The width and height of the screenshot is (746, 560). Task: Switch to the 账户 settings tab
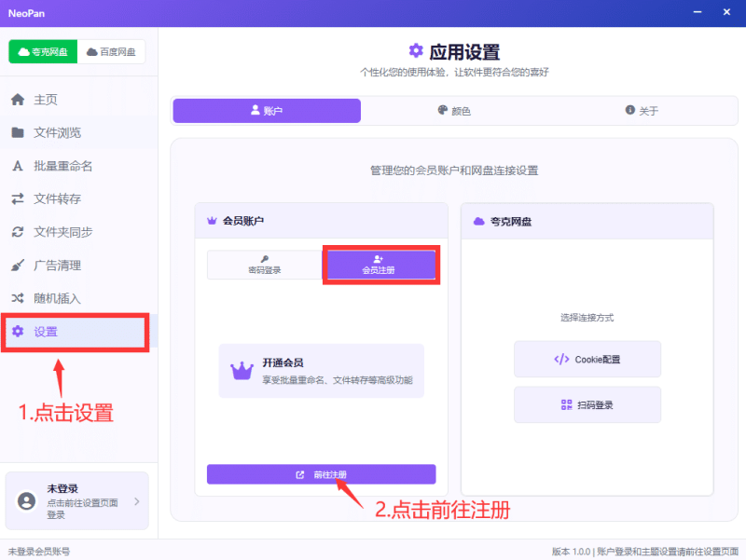(267, 111)
